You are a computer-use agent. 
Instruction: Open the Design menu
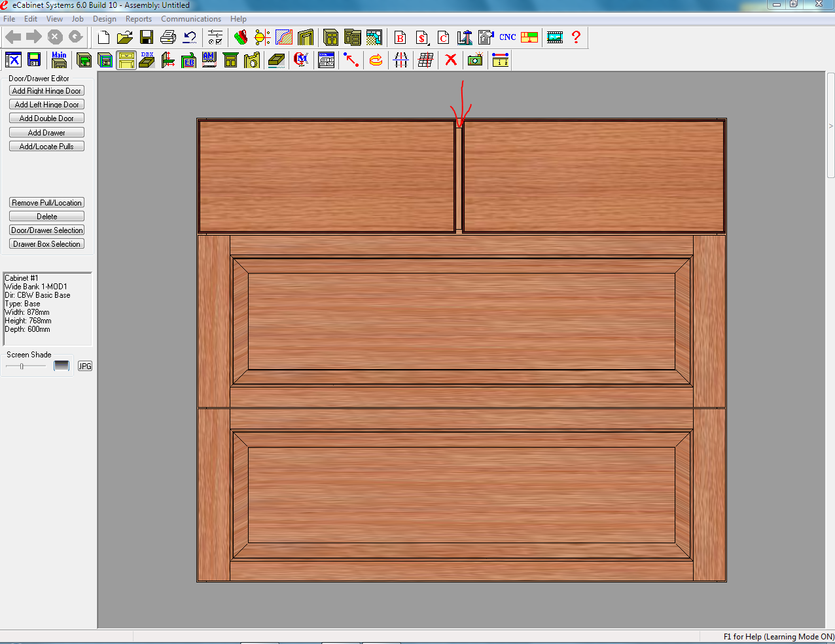(x=104, y=19)
